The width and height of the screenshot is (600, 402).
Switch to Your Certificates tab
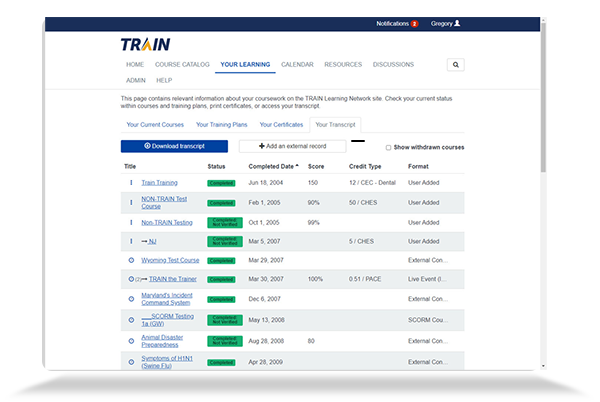point(281,125)
